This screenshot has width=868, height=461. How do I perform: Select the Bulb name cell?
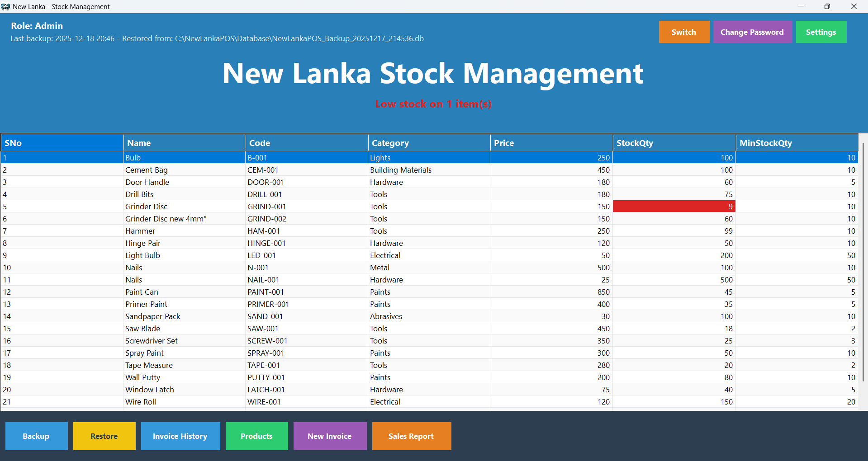pyautogui.click(x=185, y=158)
